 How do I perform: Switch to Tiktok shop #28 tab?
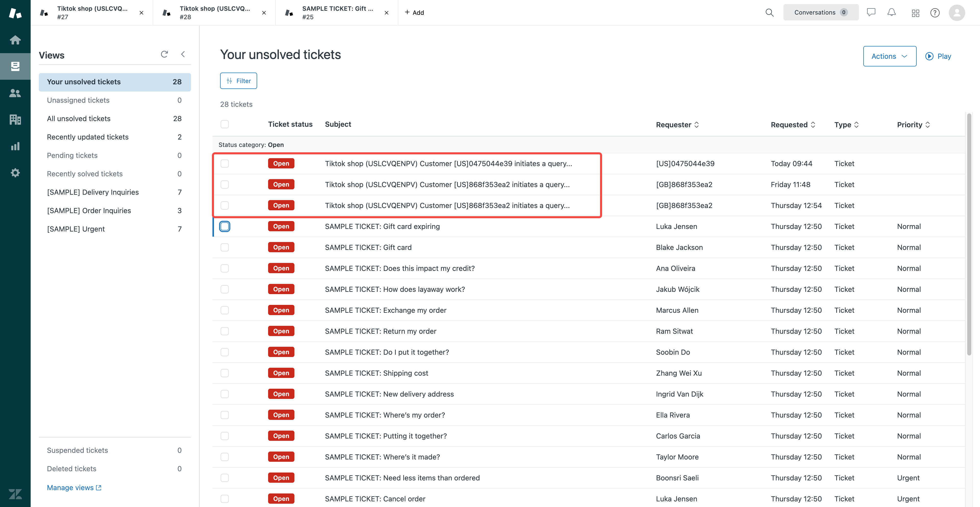click(214, 13)
